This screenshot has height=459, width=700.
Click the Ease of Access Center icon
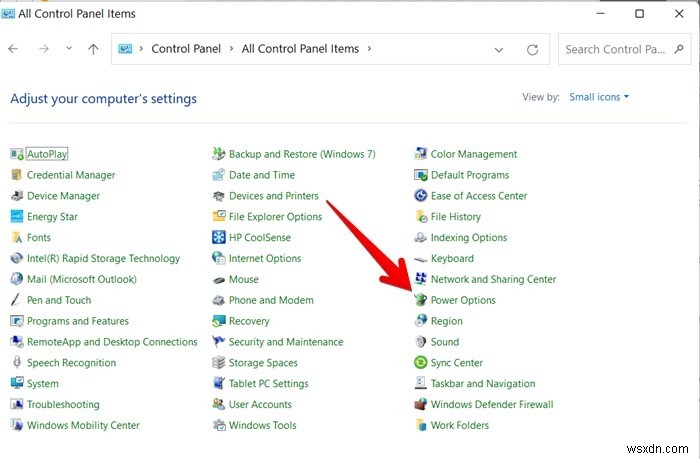[x=421, y=196]
